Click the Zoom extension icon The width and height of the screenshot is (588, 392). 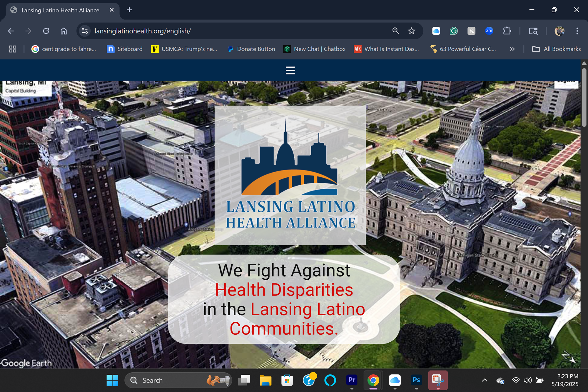[489, 31]
